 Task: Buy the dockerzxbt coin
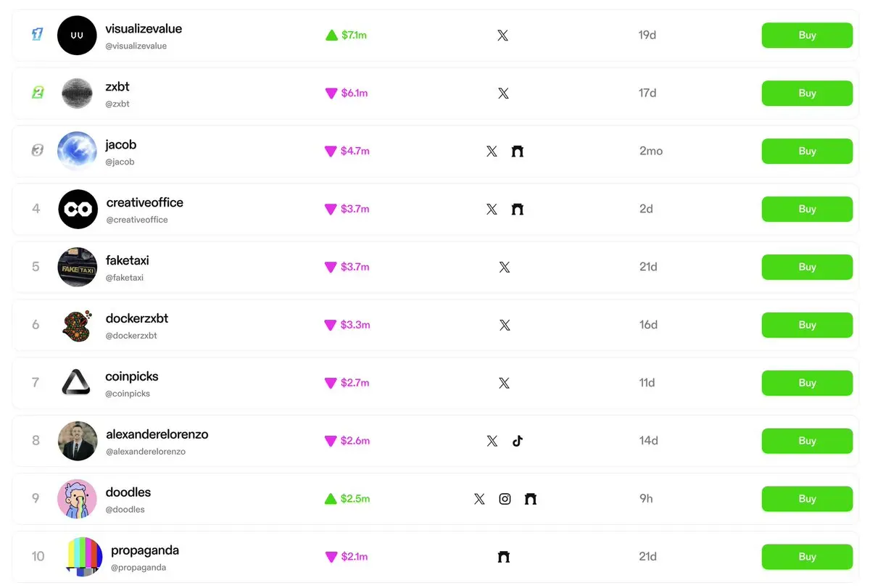807,325
